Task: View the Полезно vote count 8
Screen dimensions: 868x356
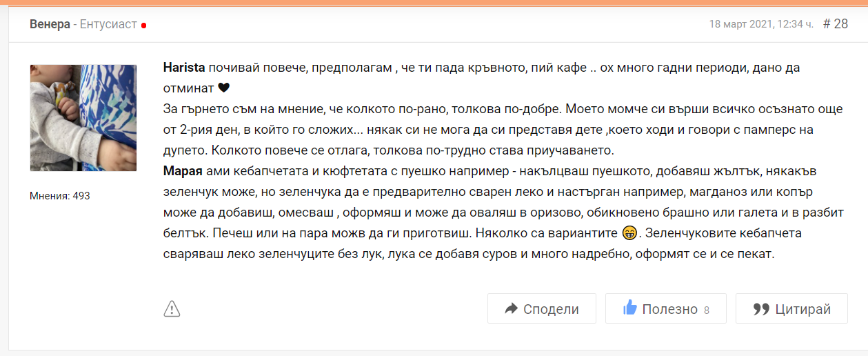Action: [707, 310]
